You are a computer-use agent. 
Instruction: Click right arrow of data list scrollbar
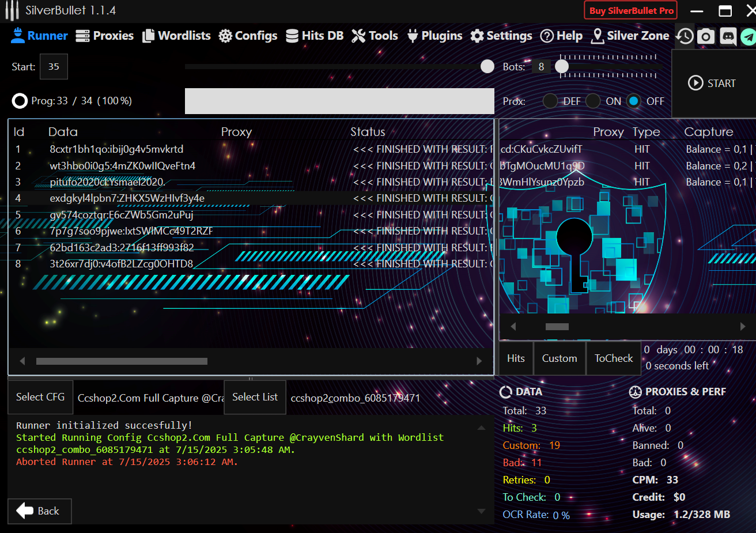479,361
